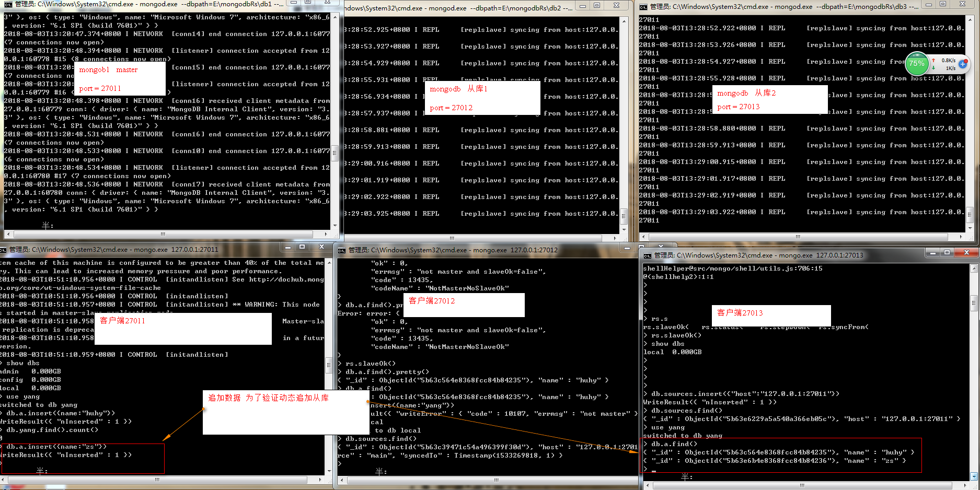Image resolution: width=980 pixels, height=490 pixels.
Task: Click the "[conn17] received client metadata" log entry
Action: (x=167, y=184)
